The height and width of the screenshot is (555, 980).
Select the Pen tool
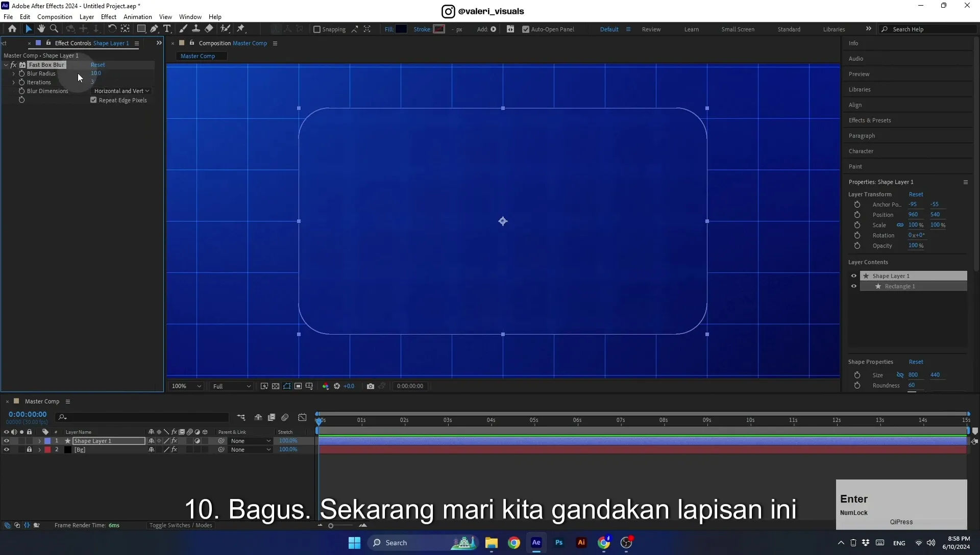[154, 29]
